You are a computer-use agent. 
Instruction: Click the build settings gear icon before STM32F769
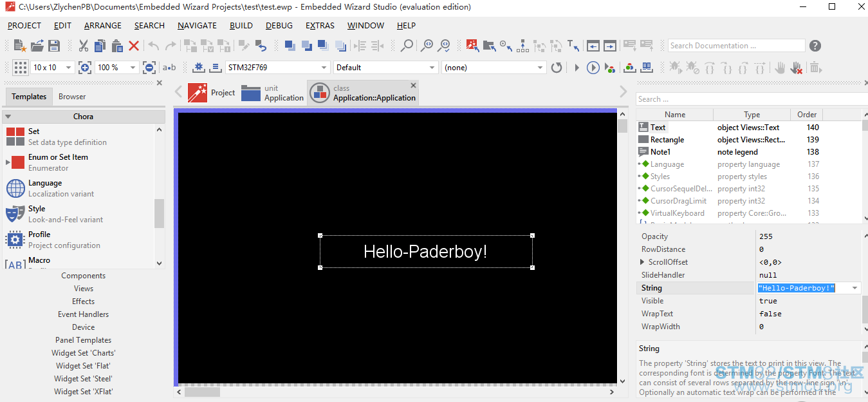[198, 68]
